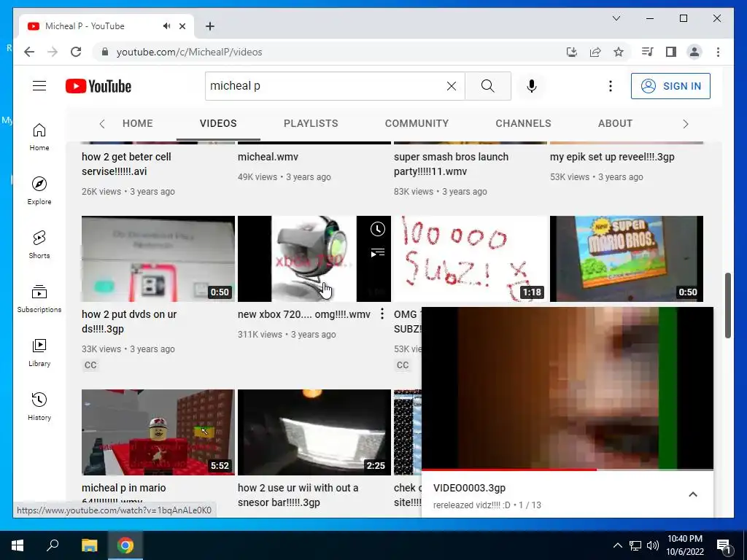Open Library in the sidebar
Screen dimensions: 747x560
pyautogui.click(x=39, y=353)
